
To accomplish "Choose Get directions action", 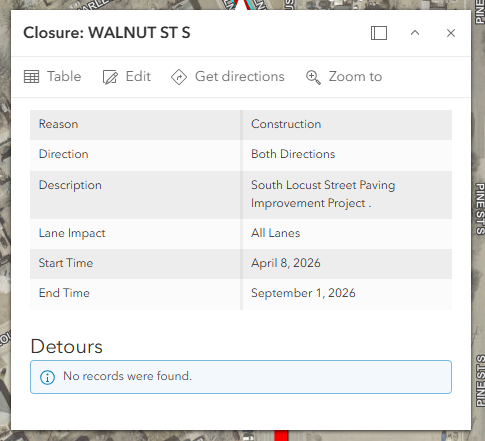I will point(240,76).
